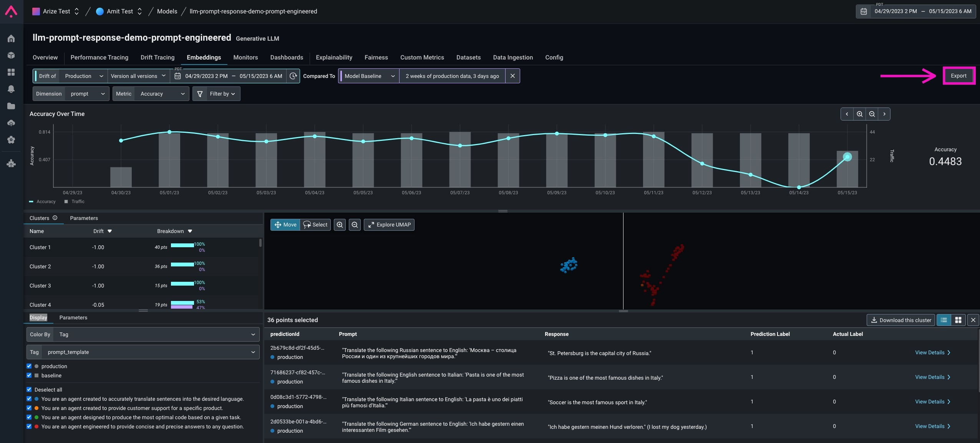Switch results to grid view icon
Viewport: 980px width, 443px height.
958,320
